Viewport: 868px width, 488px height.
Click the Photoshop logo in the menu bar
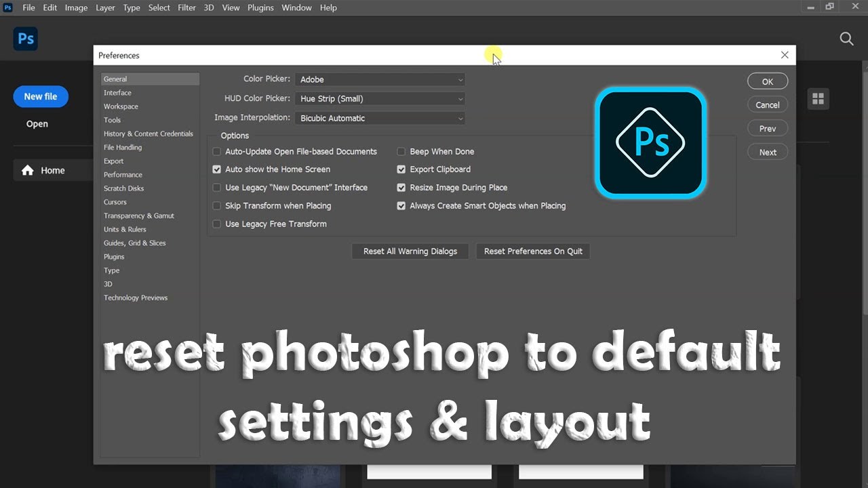coord(8,7)
